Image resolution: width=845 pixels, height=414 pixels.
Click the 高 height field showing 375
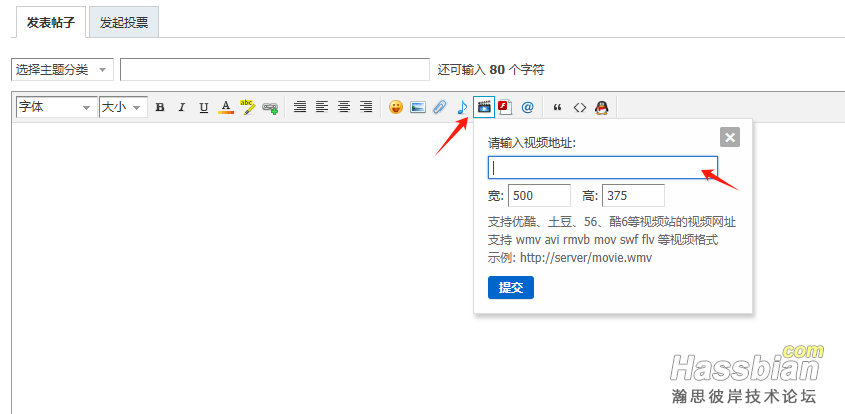[633, 196]
